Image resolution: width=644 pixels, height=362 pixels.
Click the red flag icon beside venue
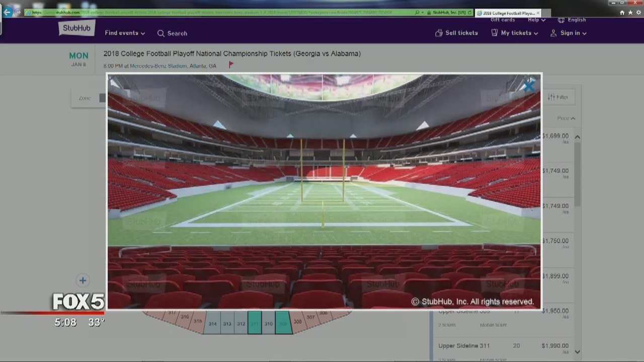coord(231,65)
